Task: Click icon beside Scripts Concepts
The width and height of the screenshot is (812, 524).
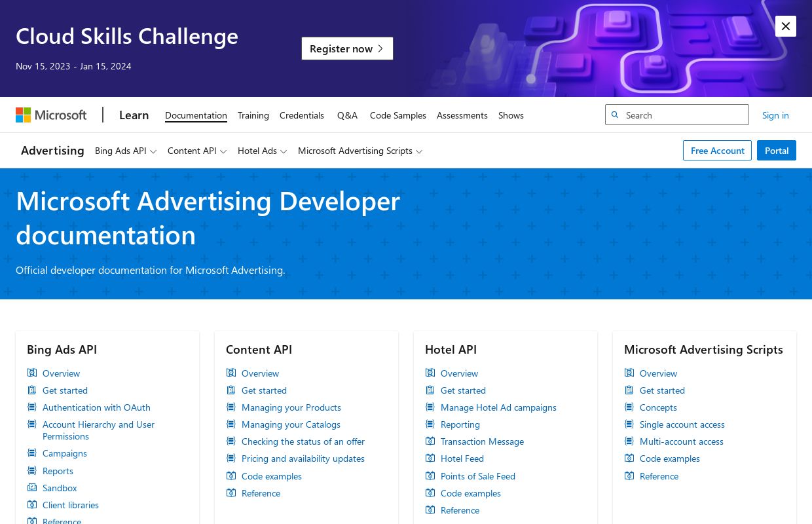Action: pos(629,407)
